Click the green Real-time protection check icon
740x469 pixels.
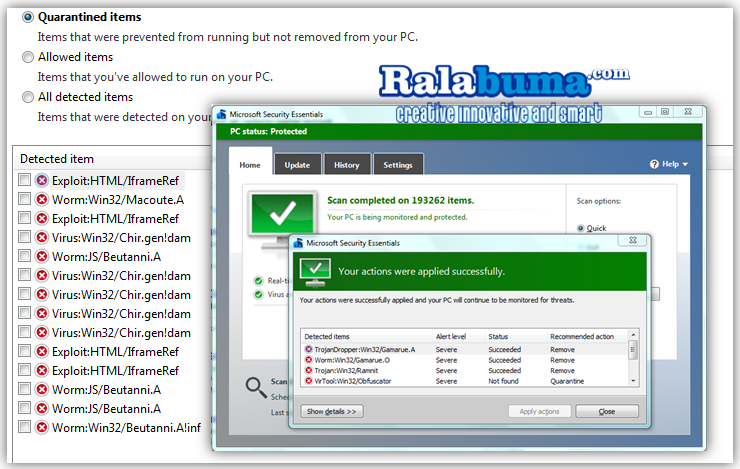(258, 281)
